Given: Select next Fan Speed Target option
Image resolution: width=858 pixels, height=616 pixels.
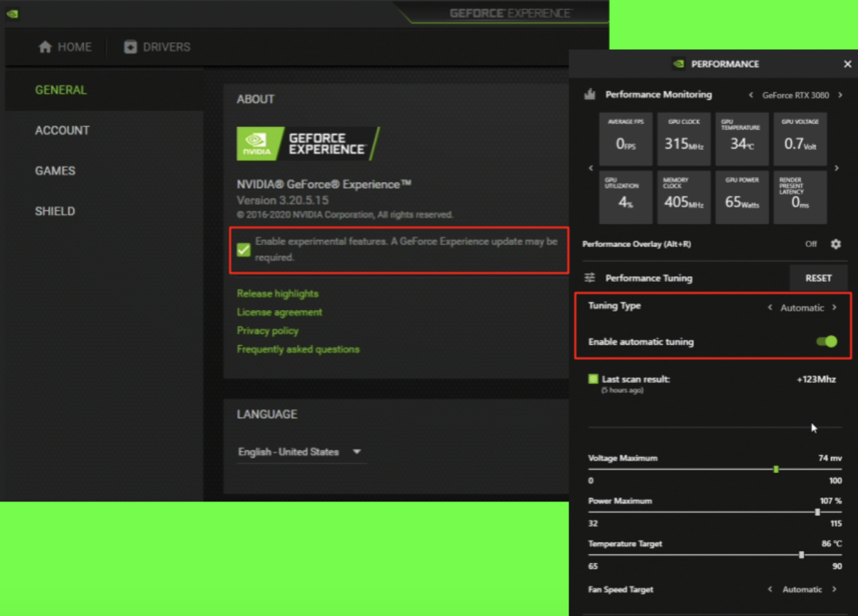Looking at the screenshot, I should pyautogui.click(x=834, y=589).
